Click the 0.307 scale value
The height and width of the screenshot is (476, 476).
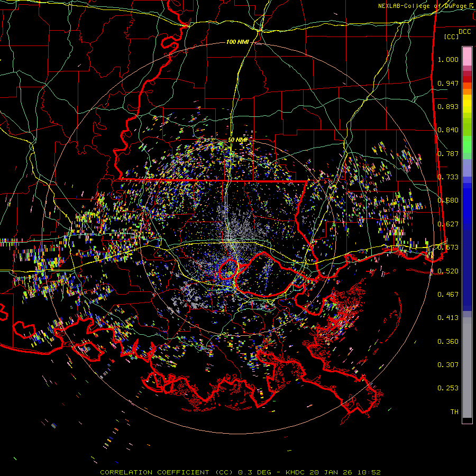click(448, 365)
